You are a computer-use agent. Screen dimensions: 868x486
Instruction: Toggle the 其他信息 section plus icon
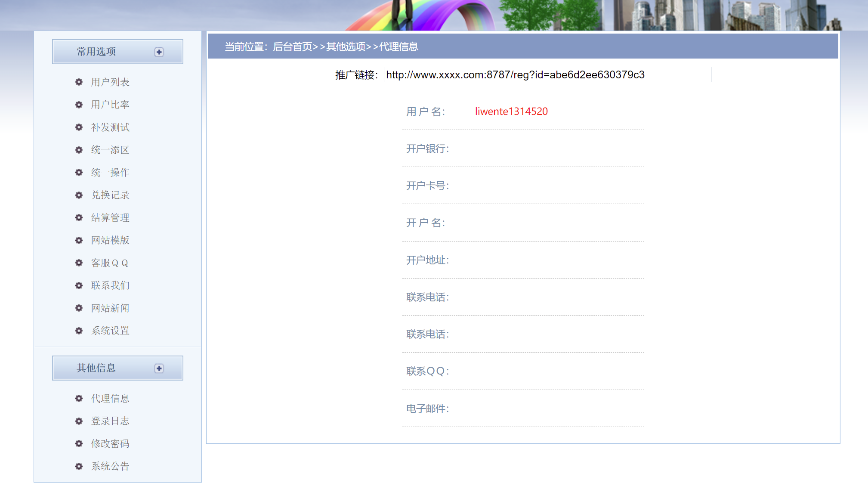pos(159,368)
